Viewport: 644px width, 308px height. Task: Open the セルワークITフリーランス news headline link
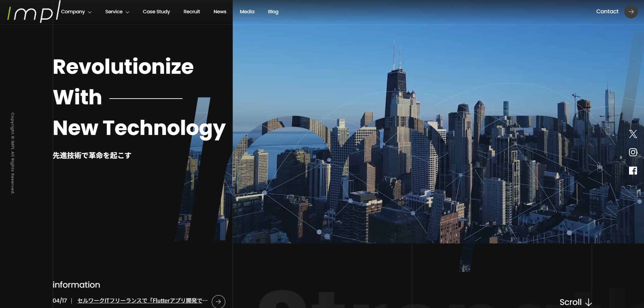tap(142, 301)
